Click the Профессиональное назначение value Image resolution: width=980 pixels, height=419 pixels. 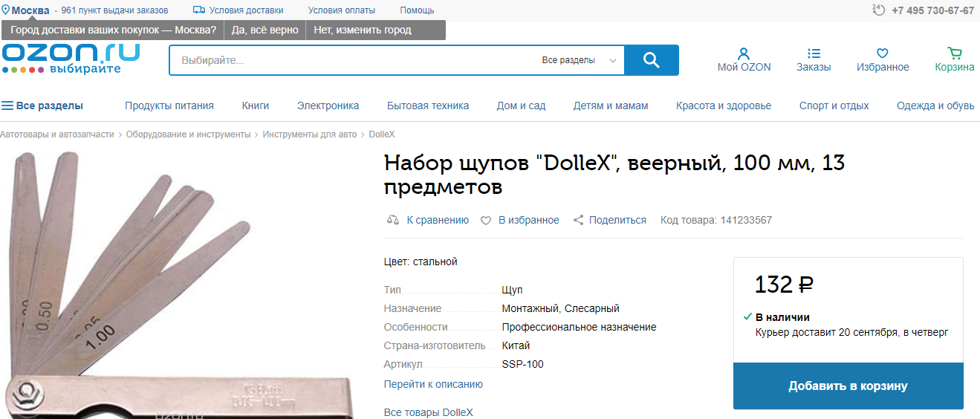click(x=579, y=327)
